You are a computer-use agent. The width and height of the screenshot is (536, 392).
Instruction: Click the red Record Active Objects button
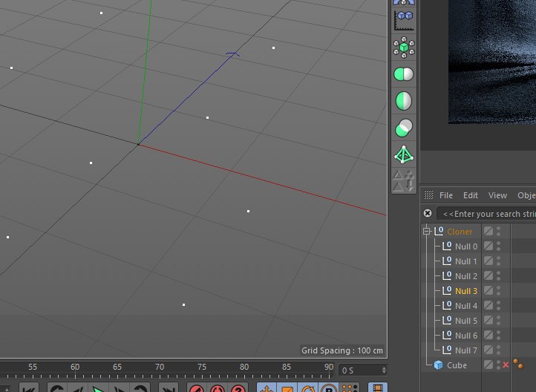pyautogui.click(x=197, y=389)
